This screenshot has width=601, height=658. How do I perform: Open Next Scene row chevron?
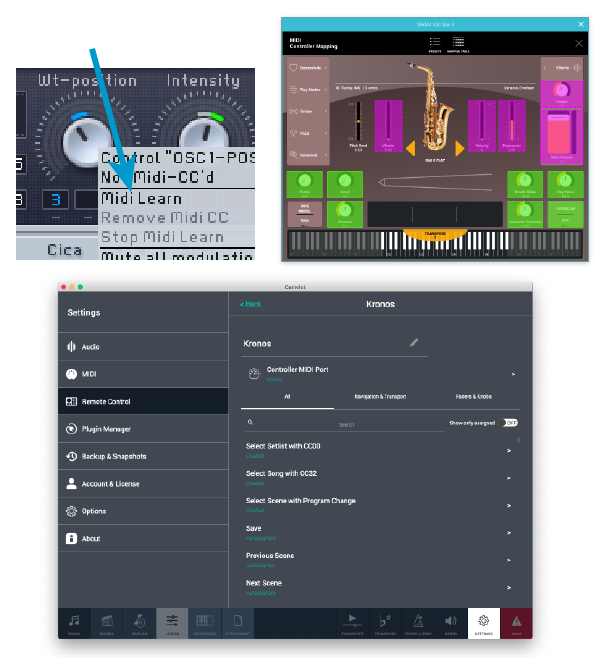(x=509, y=588)
